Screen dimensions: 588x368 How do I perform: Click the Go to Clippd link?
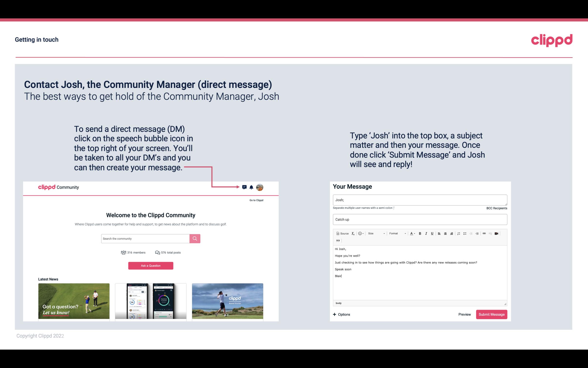pos(256,200)
